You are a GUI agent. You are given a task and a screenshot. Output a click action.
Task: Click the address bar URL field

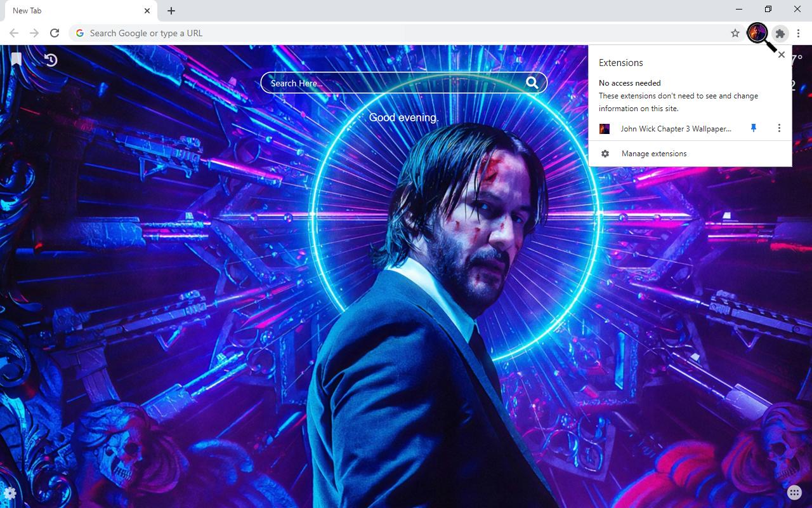pos(406,33)
